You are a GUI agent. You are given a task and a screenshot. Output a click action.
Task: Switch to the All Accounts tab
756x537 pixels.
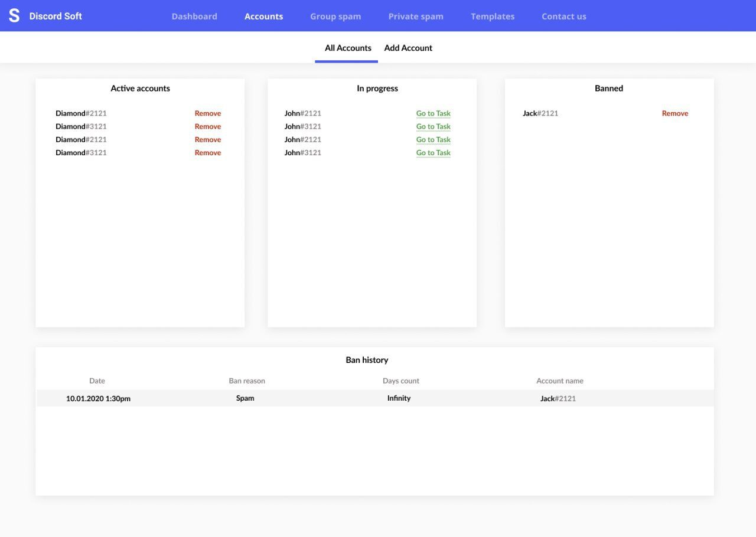click(348, 48)
